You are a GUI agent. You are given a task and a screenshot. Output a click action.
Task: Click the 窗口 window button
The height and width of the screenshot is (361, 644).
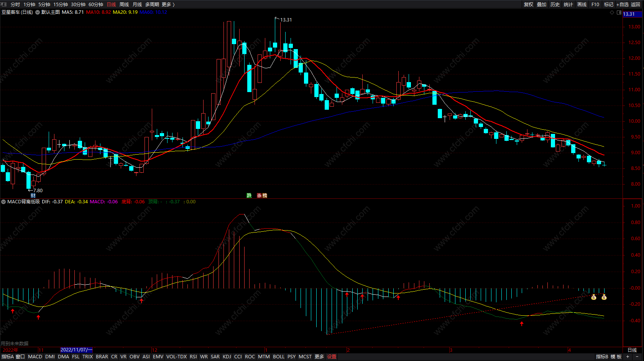[x=20, y=357]
